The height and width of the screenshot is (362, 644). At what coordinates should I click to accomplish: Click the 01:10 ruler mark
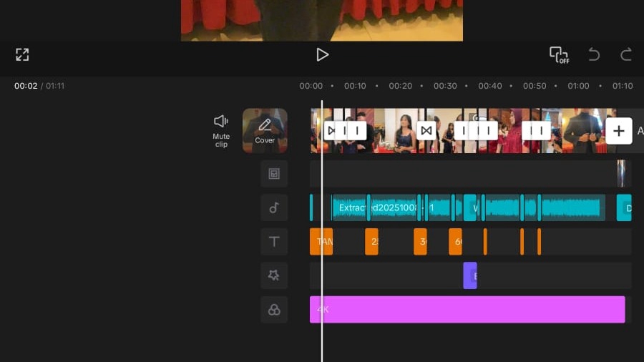pos(623,86)
